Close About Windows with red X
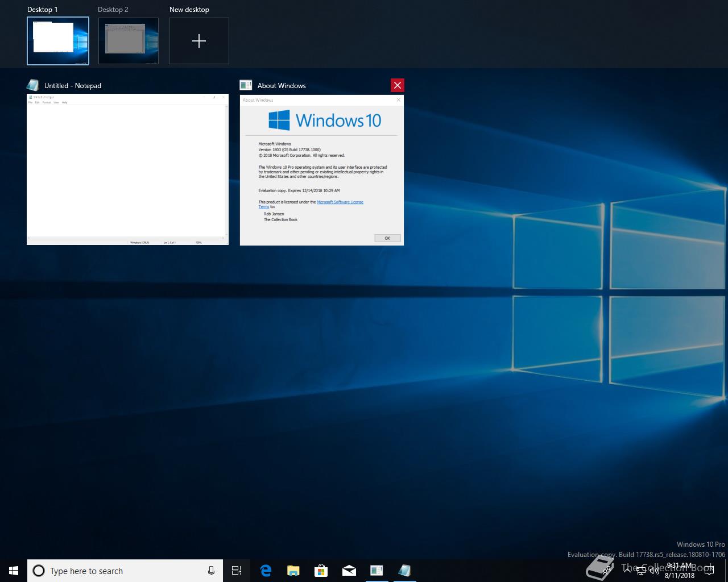 [x=398, y=85]
